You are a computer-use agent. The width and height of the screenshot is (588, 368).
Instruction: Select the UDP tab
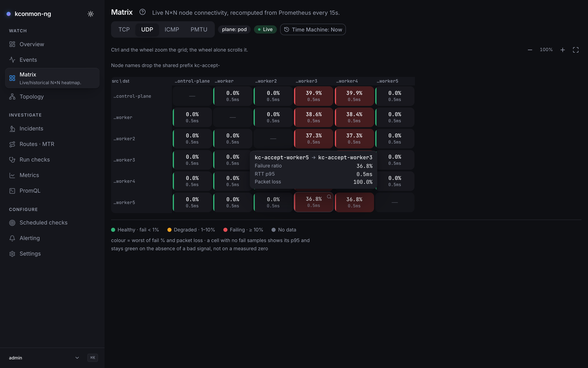pos(147,29)
